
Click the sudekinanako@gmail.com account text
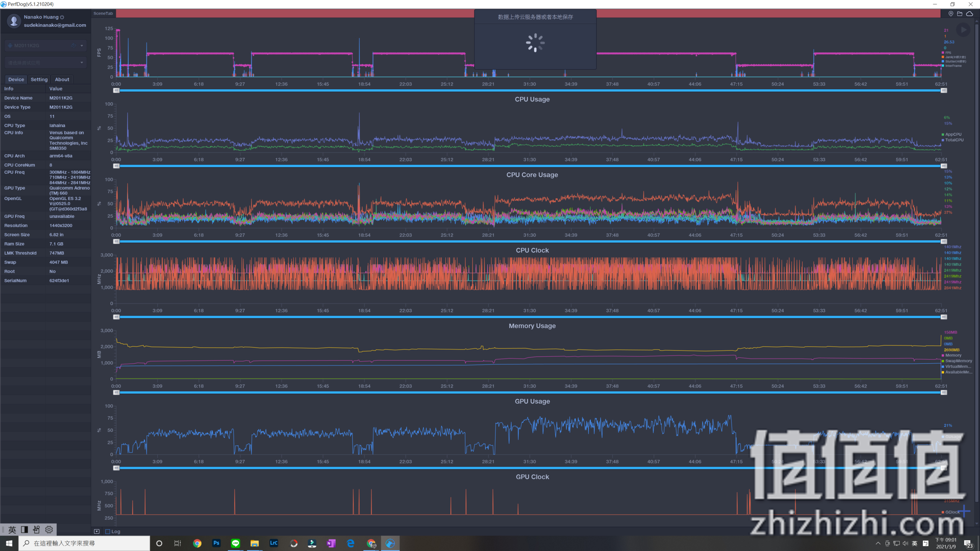point(55,25)
